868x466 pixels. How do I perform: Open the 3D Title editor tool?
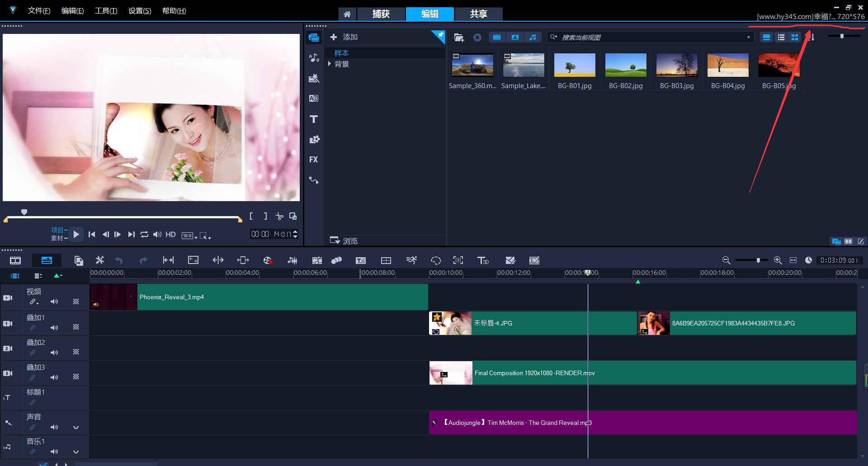[x=483, y=260]
